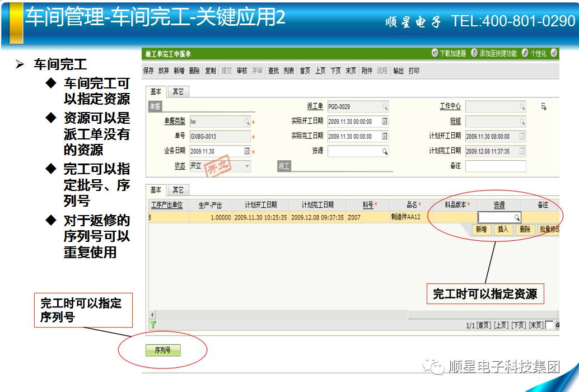Switch to the upper 其它 tab
579x392 pixels.
[x=178, y=92]
